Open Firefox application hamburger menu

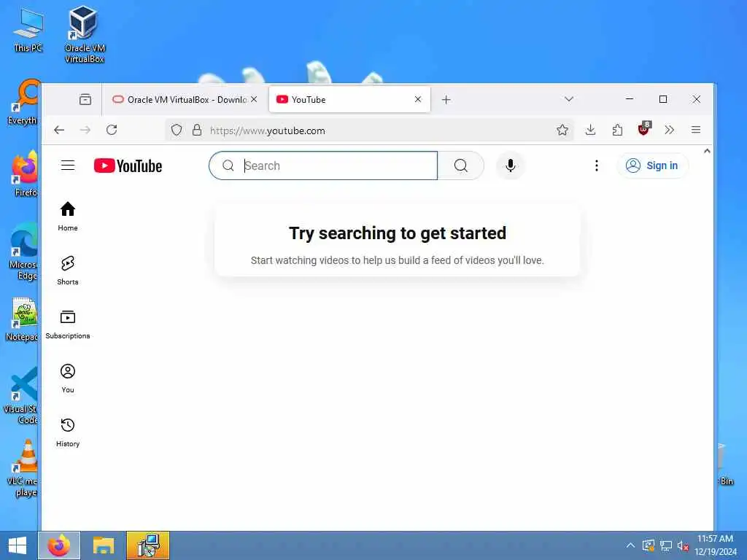(695, 130)
